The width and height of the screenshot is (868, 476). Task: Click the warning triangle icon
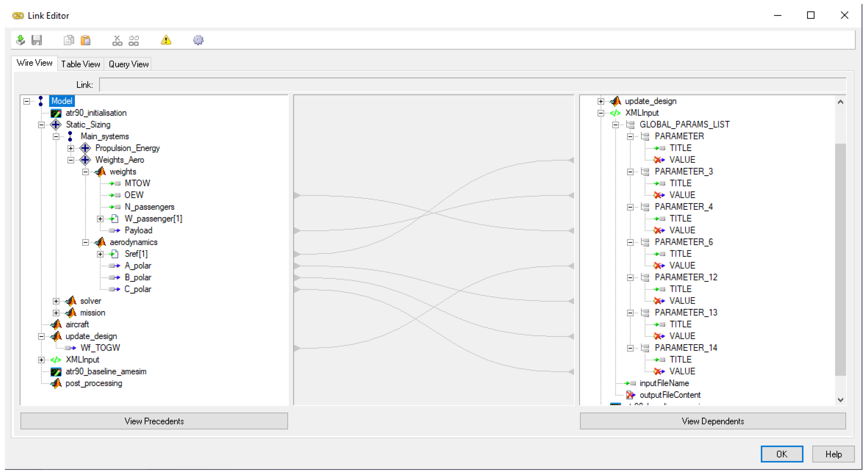coord(166,40)
